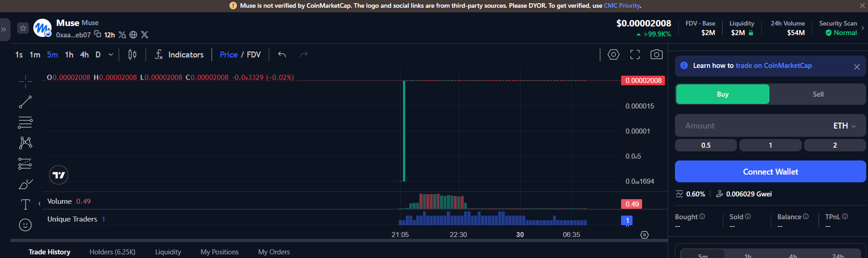Switch to the Buy tab
Image resolution: width=868 pixels, height=258 pixels.
click(722, 94)
